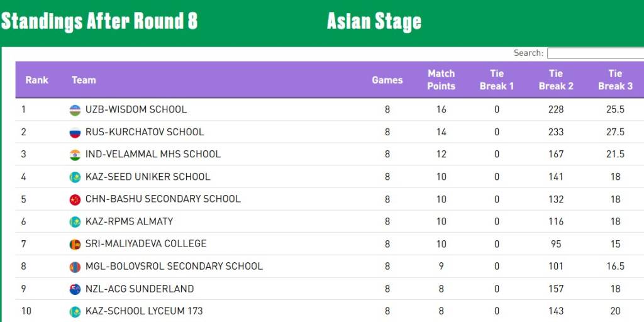Open the UZB-WISDOM SCHOOL team entry
644x322 pixels.
(x=136, y=109)
